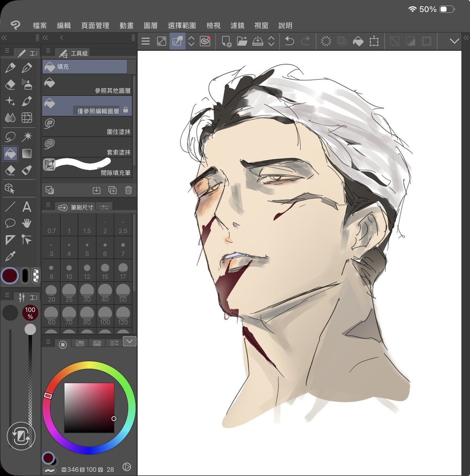Click import sub tool download icon
This screenshot has height=476, width=470.
96,190
